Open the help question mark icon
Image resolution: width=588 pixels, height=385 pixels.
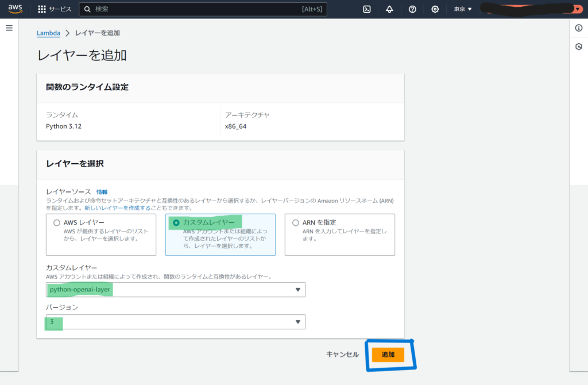(412, 9)
